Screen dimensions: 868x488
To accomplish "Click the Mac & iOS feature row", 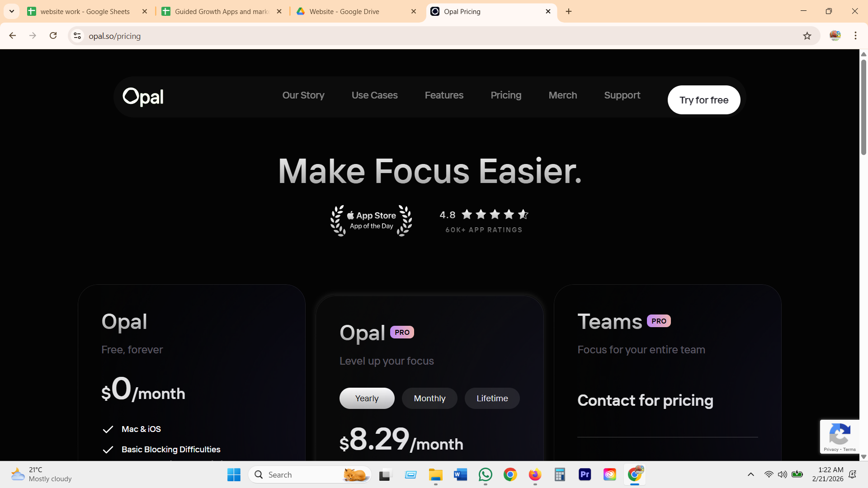I will coord(132,429).
